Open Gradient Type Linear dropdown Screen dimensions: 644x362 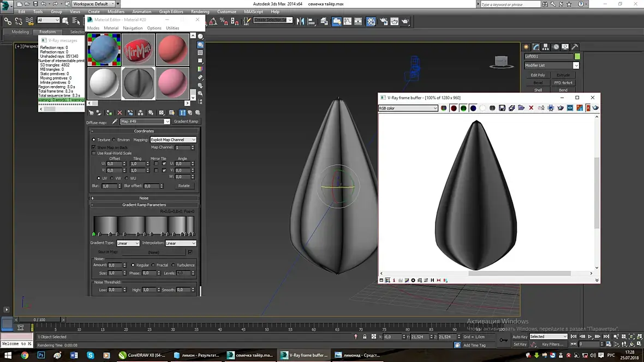point(128,243)
